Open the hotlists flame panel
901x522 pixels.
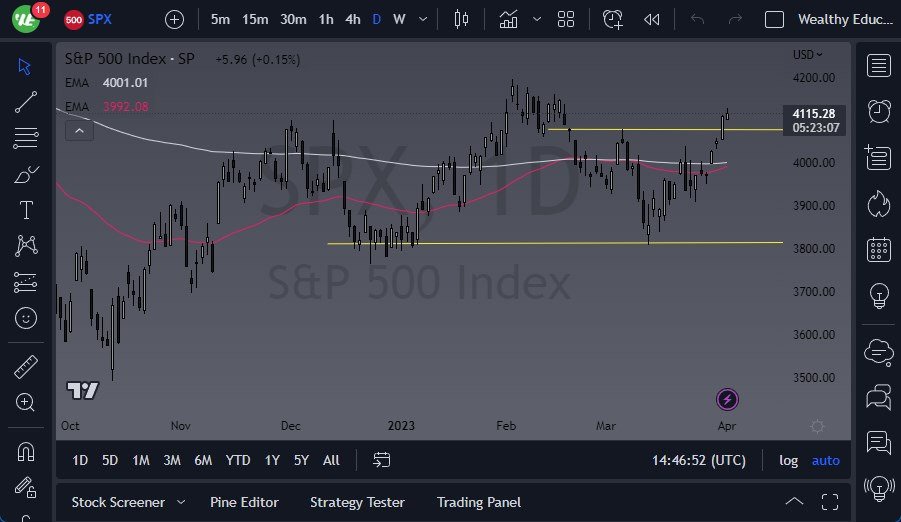coord(879,204)
